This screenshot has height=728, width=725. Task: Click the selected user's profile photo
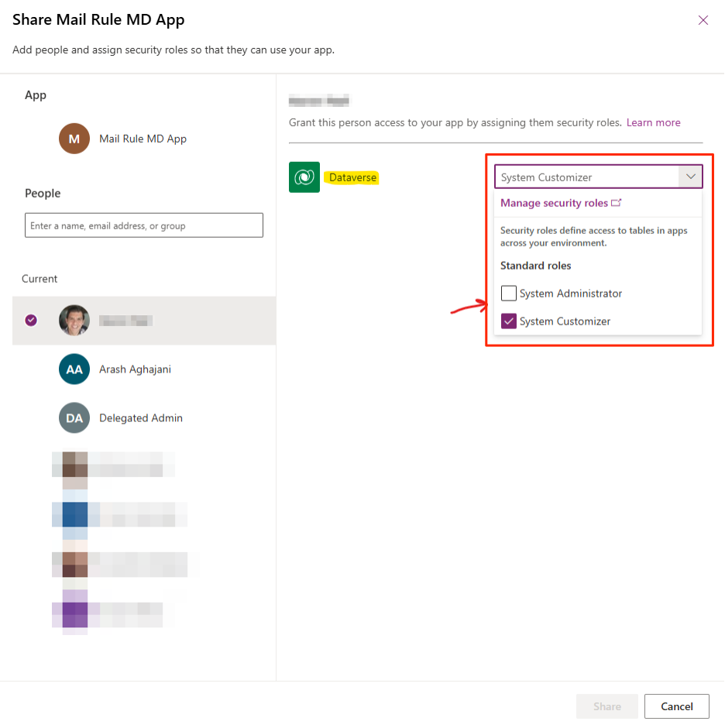74,320
